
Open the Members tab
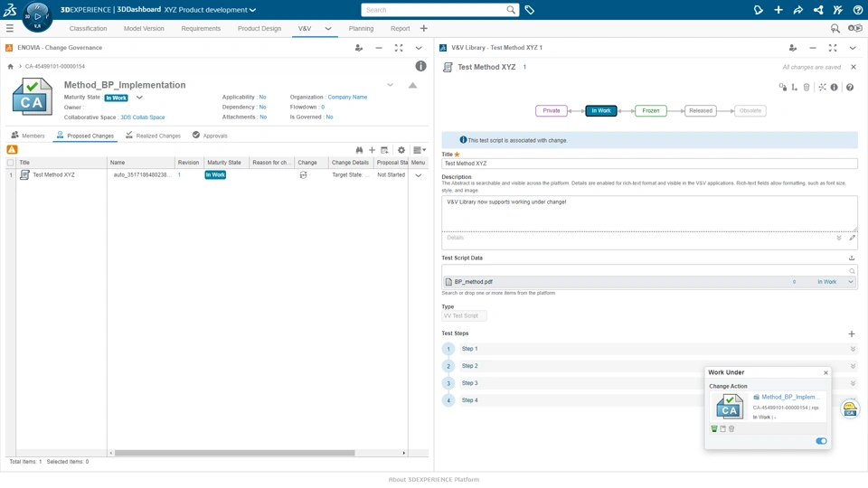pos(28,136)
